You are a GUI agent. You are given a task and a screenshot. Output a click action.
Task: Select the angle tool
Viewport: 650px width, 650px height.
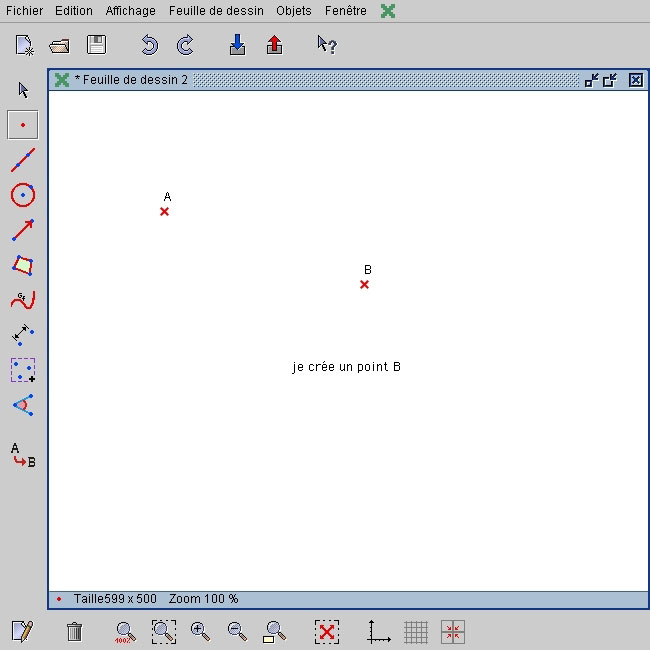click(22, 405)
